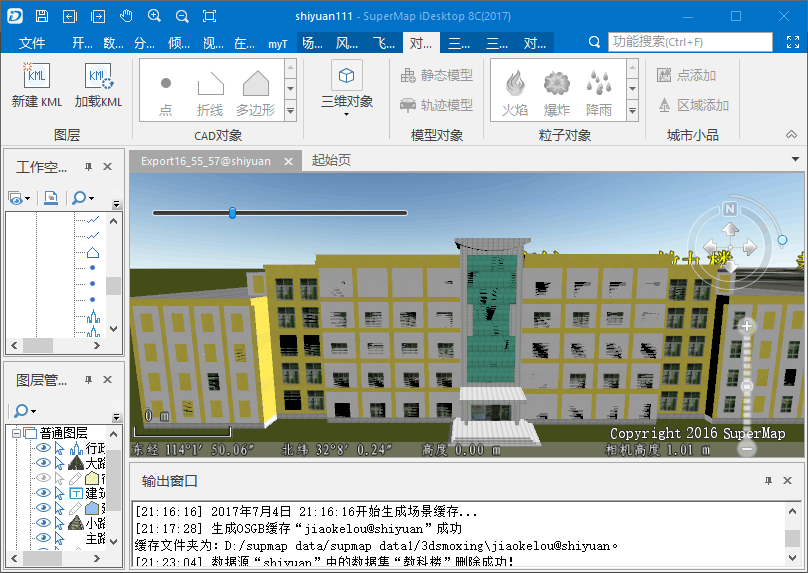Click the zoom-in plus on scene navigator

pos(747,326)
